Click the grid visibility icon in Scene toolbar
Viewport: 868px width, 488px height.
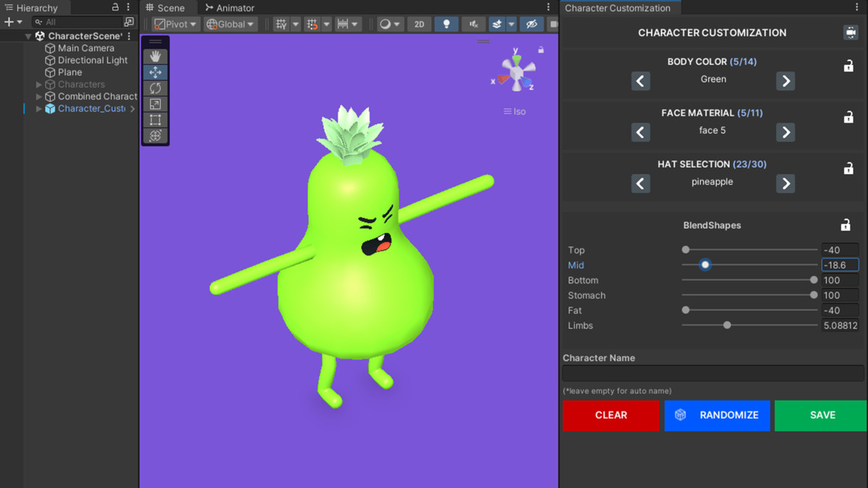(x=282, y=24)
